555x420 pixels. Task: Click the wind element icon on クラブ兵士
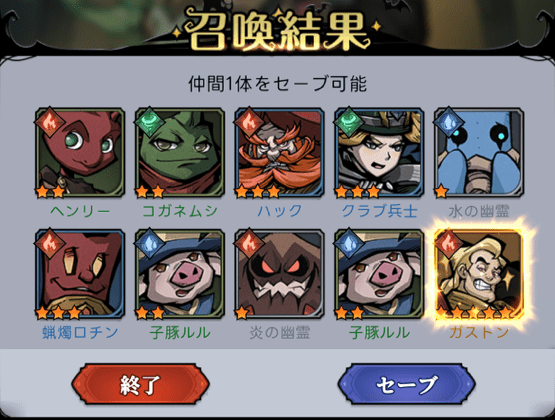(349, 122)
